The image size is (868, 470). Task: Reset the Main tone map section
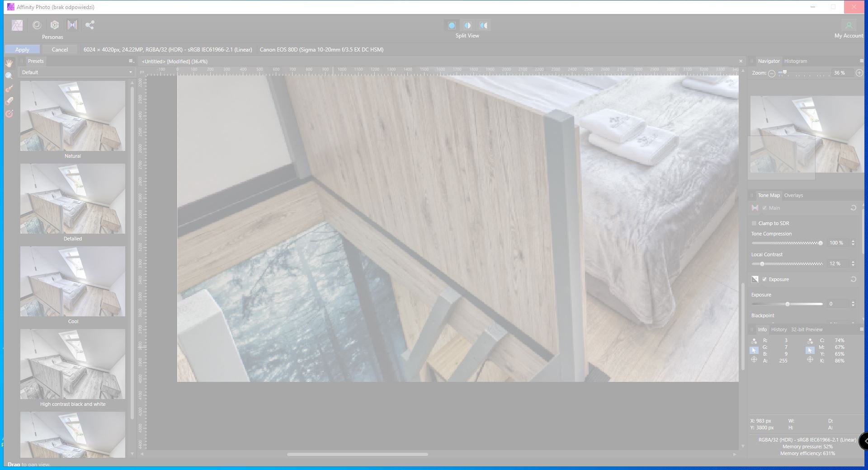[853, 208]
